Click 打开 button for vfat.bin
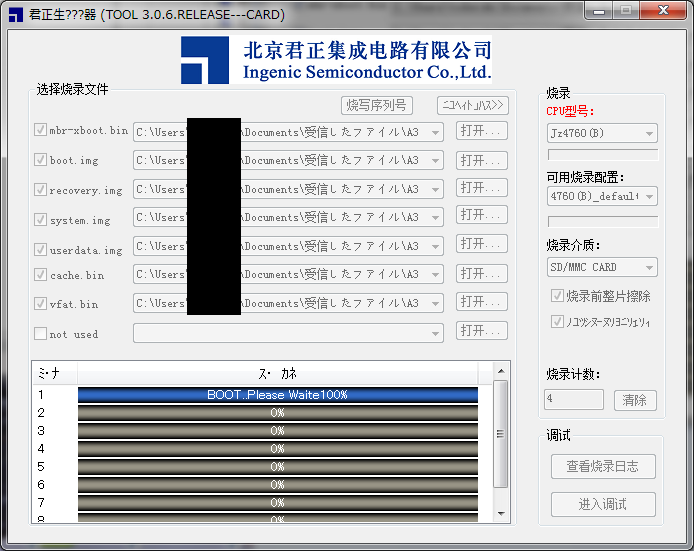The width and height of the screenshot is (694, 551). [482, 302]
